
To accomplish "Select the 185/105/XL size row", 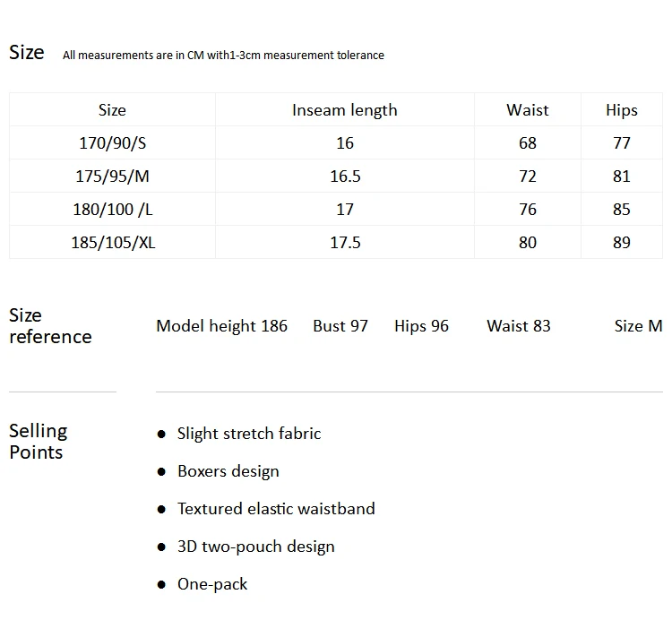I will (336, 243).
